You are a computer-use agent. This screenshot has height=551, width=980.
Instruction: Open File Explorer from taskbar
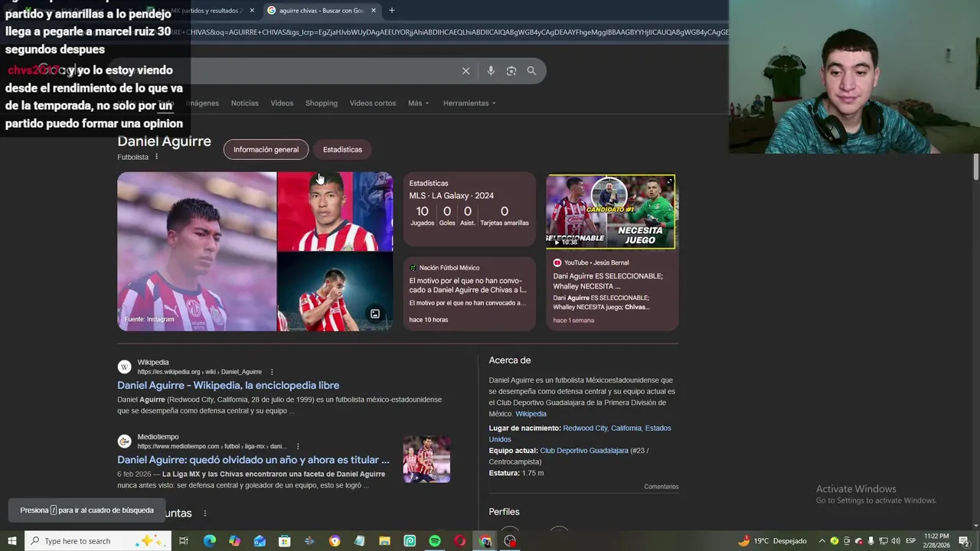click(384, 541)
